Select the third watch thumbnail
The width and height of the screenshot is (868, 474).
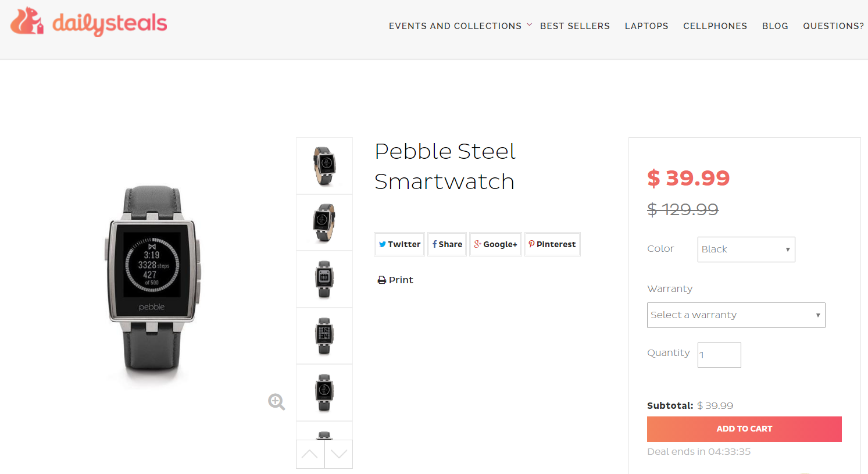point(324,279)
